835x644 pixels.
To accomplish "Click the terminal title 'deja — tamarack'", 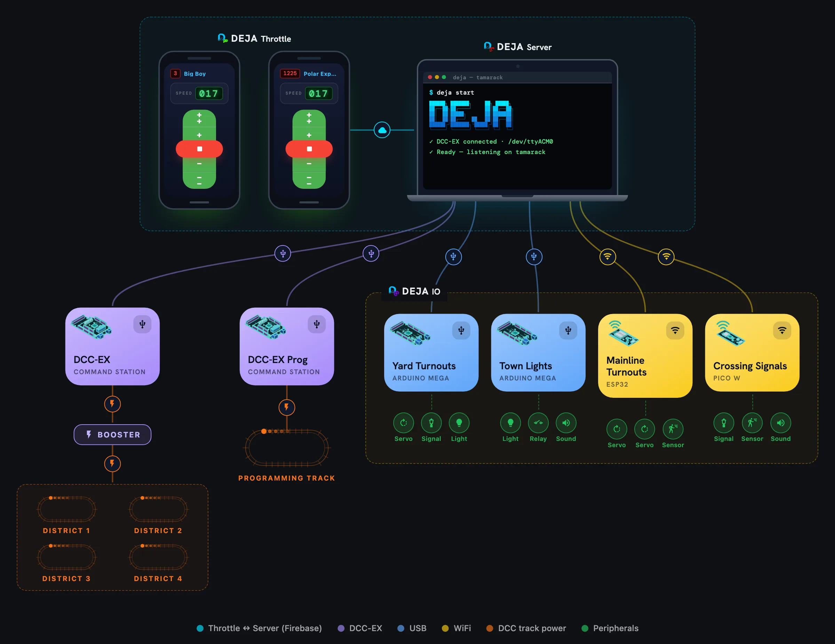I will (478, 78).
